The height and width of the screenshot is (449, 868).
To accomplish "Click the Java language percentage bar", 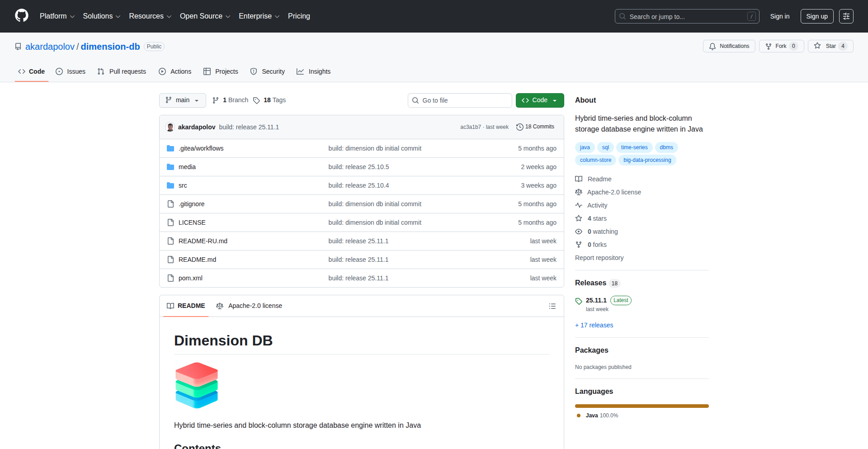I will [x=642, y=406].
